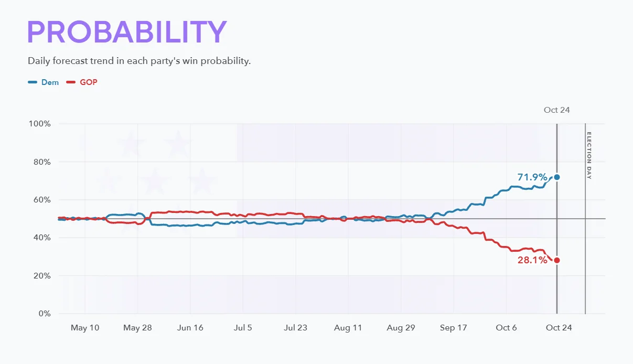Screen dimensions: 633x364
Task: Click the Oct 24 x-axis date label
Action: (559, 328)
